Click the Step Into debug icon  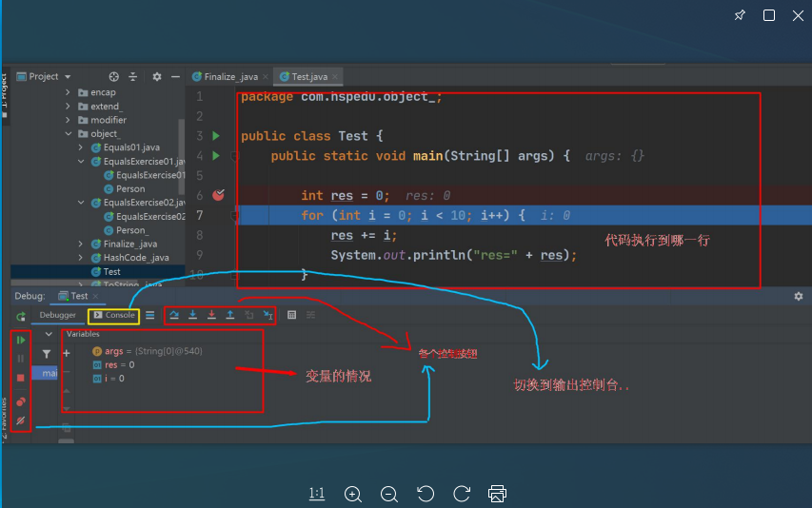pos(192,315)
